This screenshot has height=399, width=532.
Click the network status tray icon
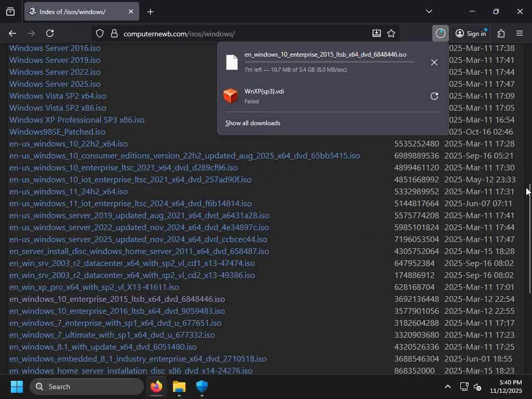pyautogui.click(x=464, y=387)
